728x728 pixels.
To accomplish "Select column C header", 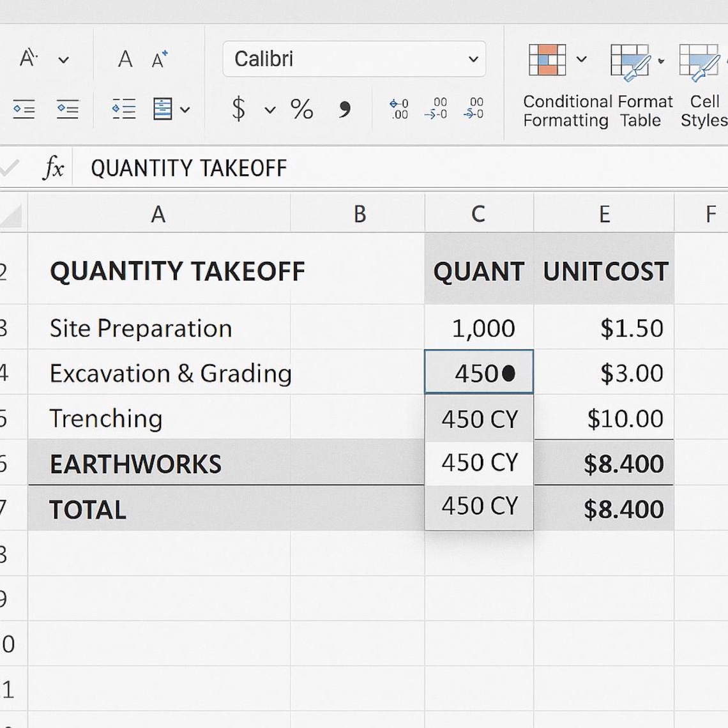I will coord(479,214).
